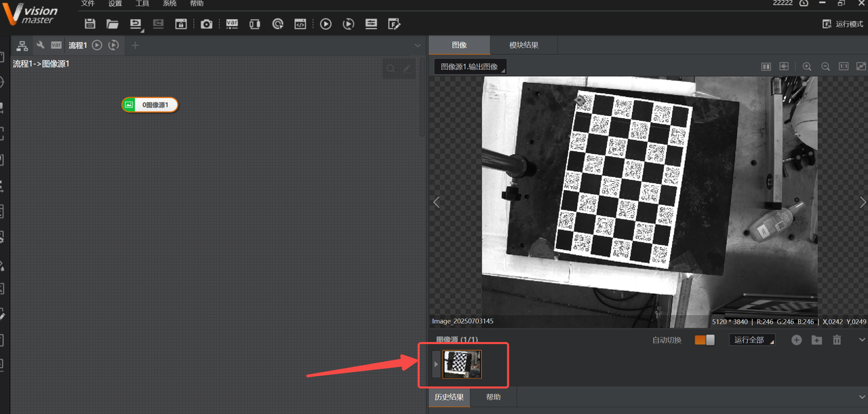Switch to 运行模式 run mode
This screenshot has width=868, height=414.
(x=843, y=24)
